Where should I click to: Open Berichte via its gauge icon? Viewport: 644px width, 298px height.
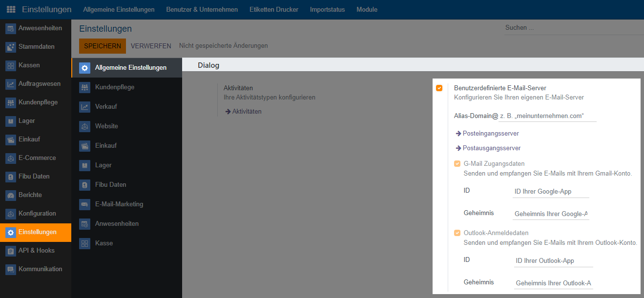[11, 196]
